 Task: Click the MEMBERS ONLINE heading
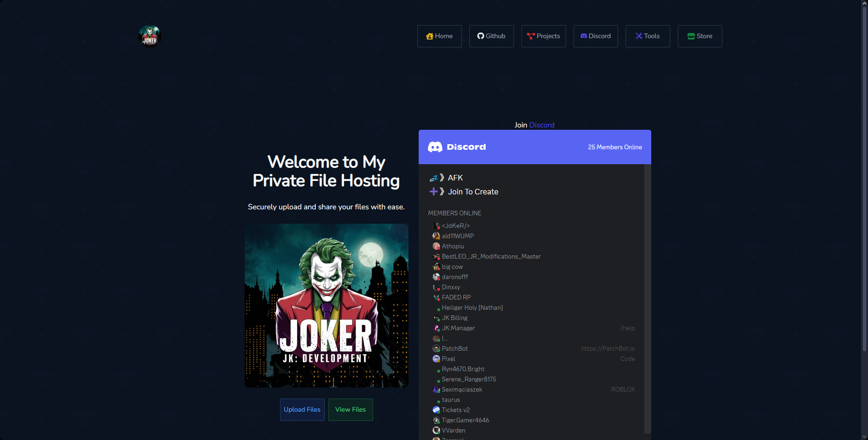tap(454, 213)
